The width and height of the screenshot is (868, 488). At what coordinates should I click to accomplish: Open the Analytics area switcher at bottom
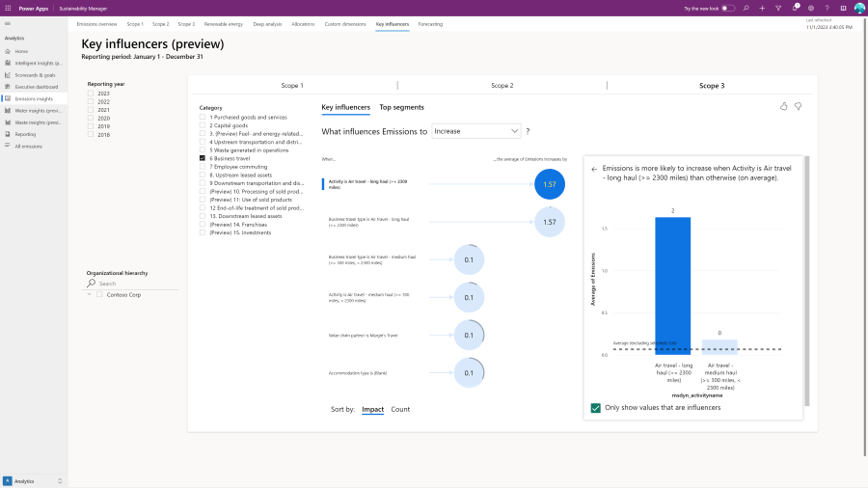34,480
